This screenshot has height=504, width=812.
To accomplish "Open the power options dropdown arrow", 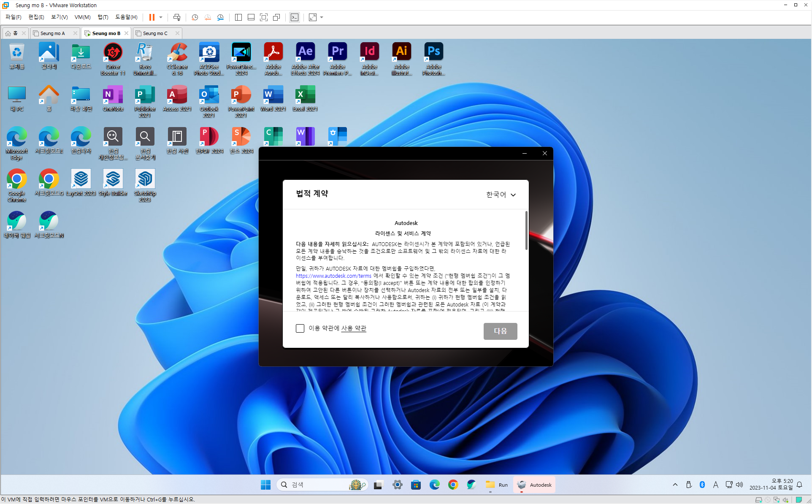I will (161, 17).
